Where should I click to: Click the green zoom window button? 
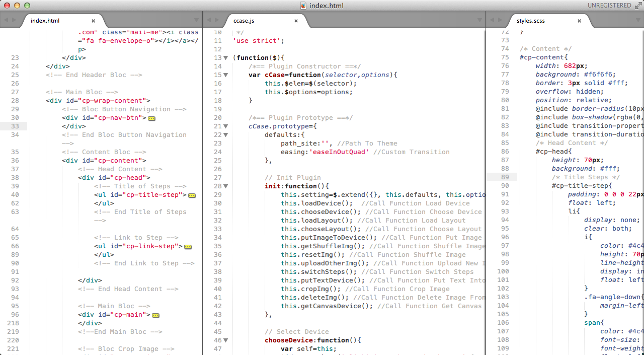pos(27,6)
